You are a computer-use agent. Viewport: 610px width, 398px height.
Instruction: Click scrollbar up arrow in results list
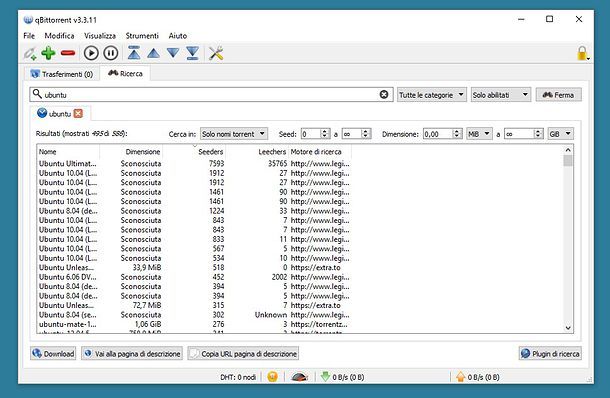(568, 150)
